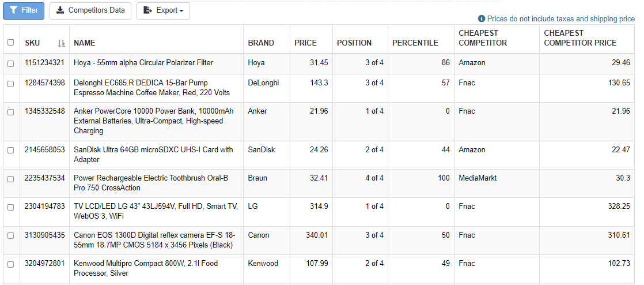Click the export file icon
This screenshot has width=644, height=285.
pos(148,10)
